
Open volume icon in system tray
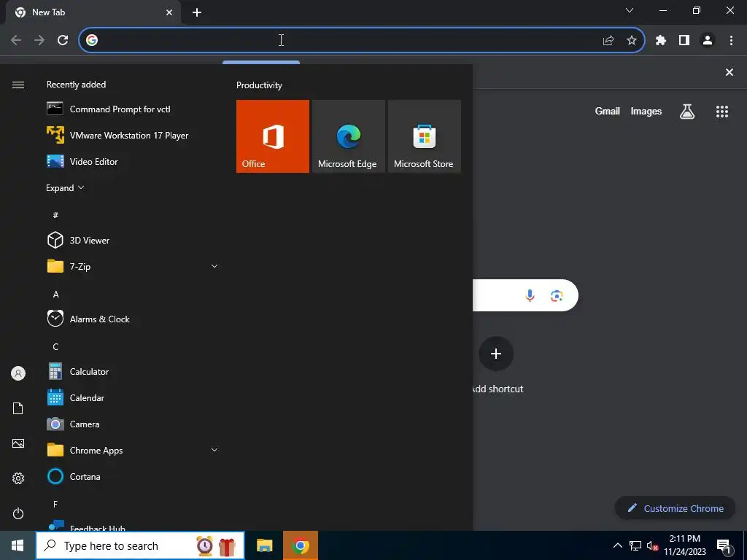pyautogui.click(x=652, y=545)
